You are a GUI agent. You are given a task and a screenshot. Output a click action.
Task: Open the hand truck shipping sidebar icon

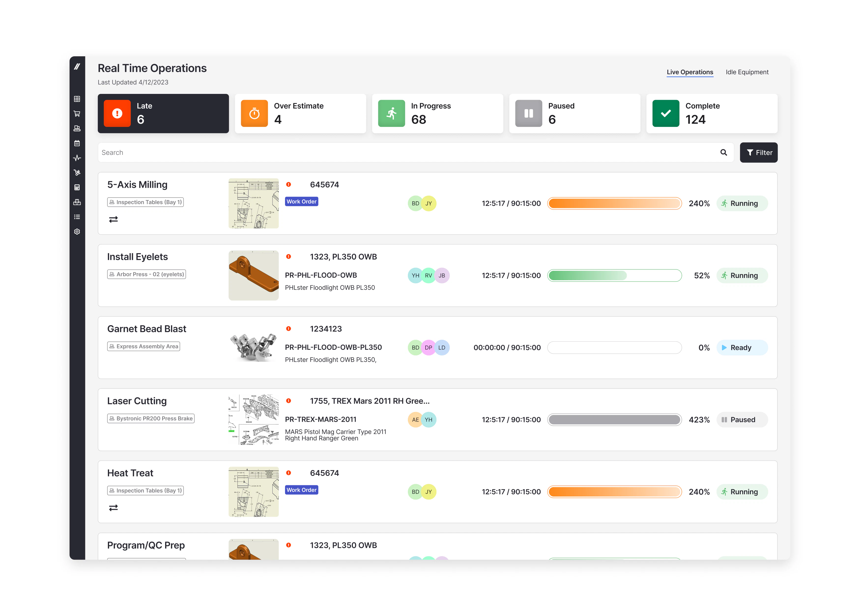pyautogui.click(x=77, y=173)
